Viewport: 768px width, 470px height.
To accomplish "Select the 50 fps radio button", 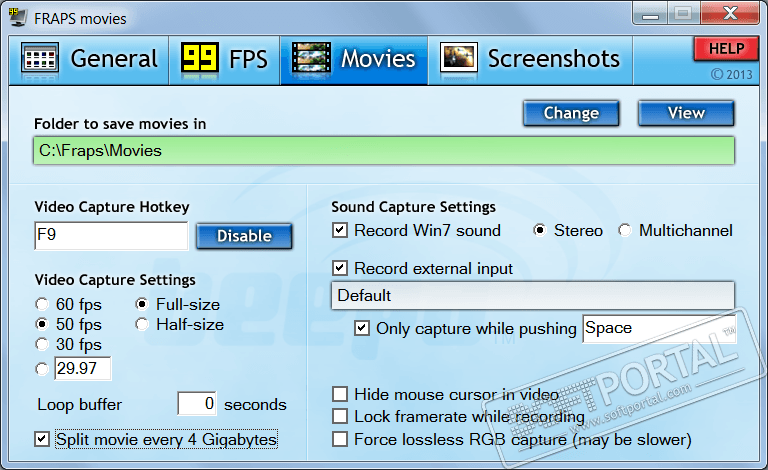I will [x=42, y=325].
